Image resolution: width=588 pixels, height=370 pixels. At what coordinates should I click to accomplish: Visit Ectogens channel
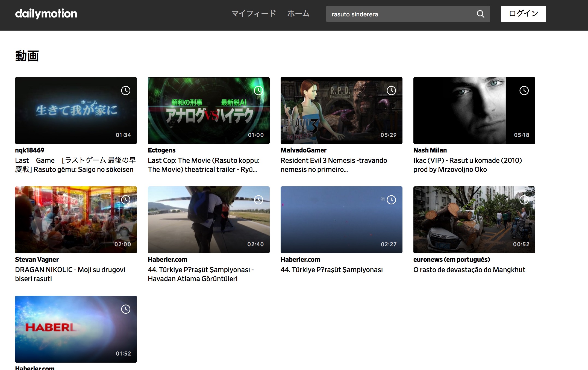(x=162, y=150)
